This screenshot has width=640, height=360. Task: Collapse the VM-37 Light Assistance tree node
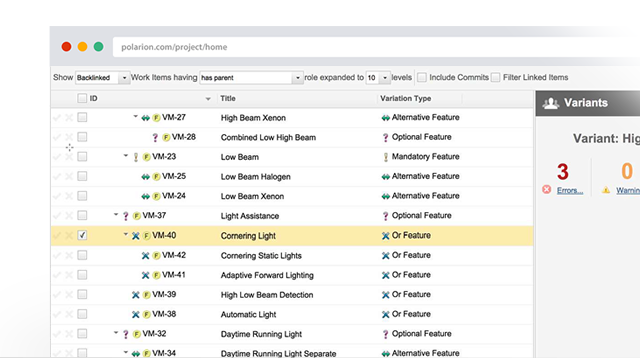click(x=116, y=214)
